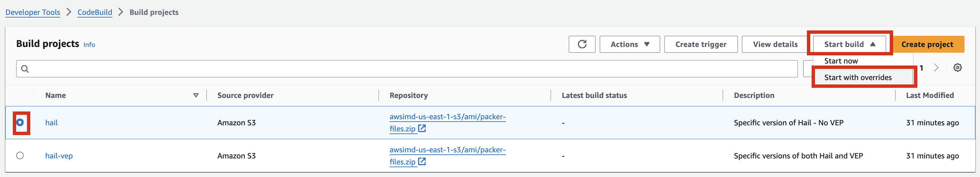The image size is (980, 177).
Task: Focus the build projects search field
Action: 407,69
